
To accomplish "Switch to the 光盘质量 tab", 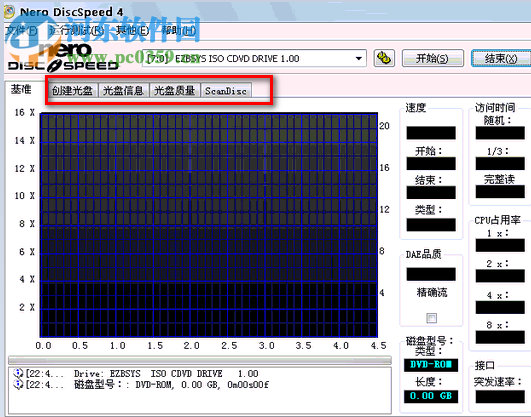I will (x=175, y=91).
